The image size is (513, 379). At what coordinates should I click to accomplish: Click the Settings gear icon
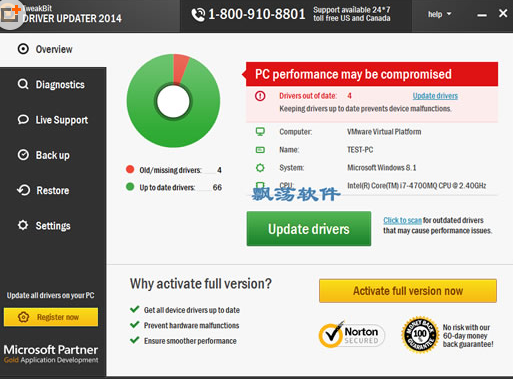tap(23, 225)
